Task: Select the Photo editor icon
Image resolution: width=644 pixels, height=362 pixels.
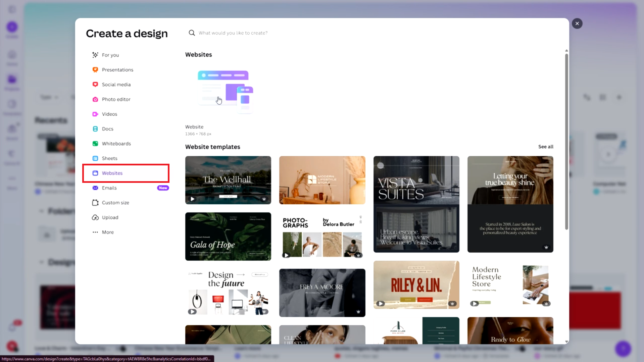Action: click(95, 99)
